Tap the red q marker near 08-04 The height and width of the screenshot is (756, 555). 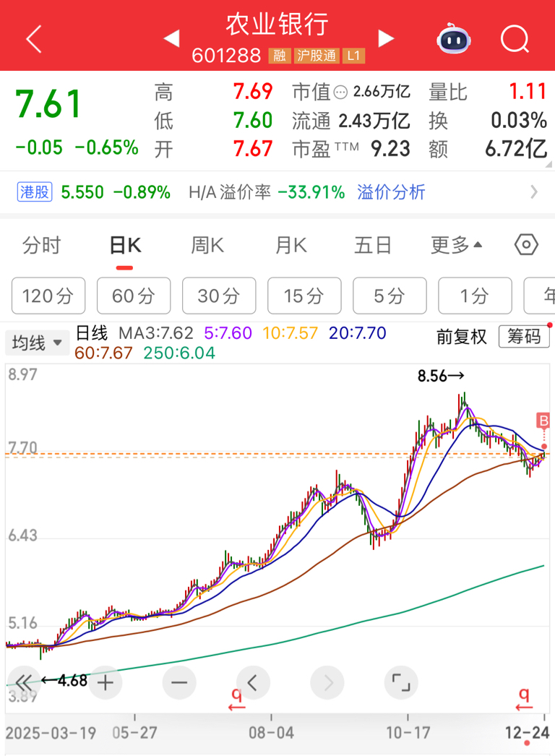(236, 699)
